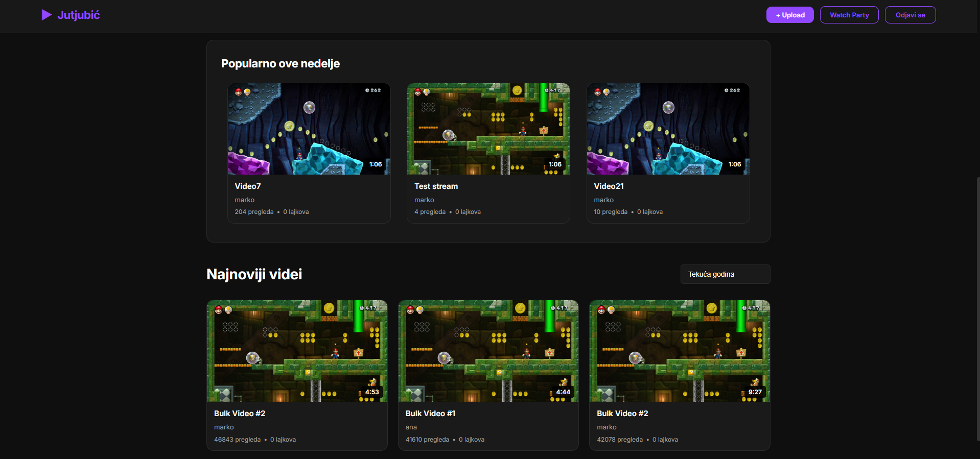Image resolution: width=980 pixels, height=459 pixels.
Task: Click Bulk Video #2 title with 42078 views
Action: [x=622, y=414]
